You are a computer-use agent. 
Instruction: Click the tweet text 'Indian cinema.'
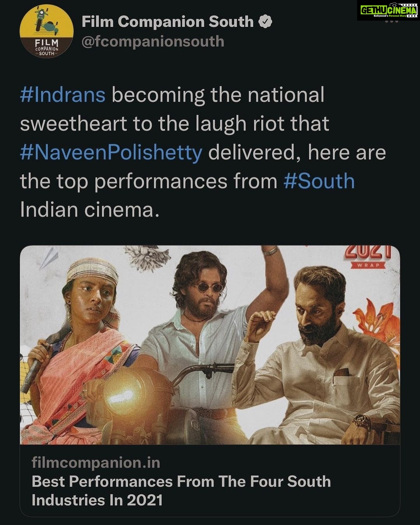point(90,210)
